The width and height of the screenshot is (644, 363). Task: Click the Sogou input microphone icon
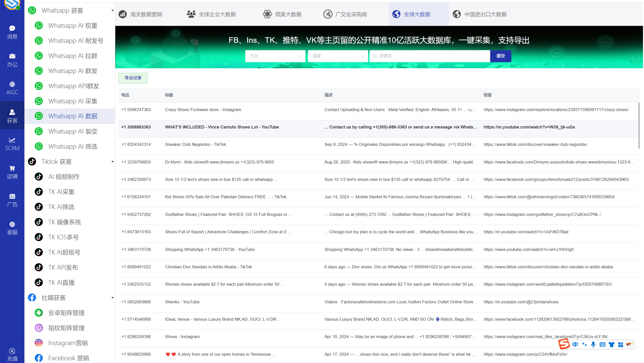[593, 344]
